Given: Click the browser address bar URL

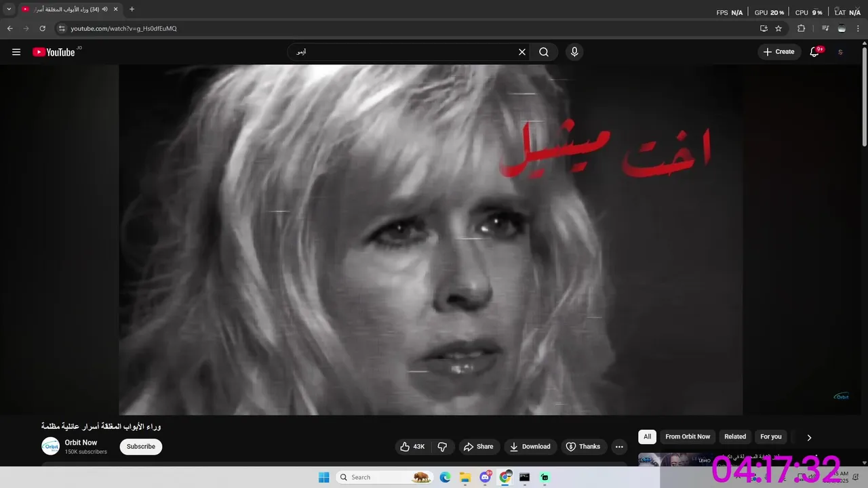Looking at the screenshot, I should (123, 28).
